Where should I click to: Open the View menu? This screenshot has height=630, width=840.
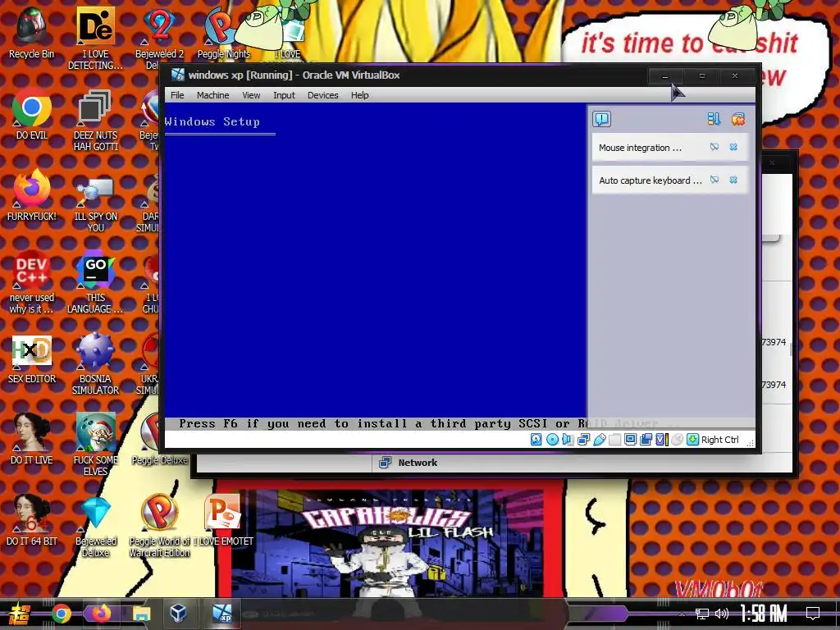(x=251, y=95)
